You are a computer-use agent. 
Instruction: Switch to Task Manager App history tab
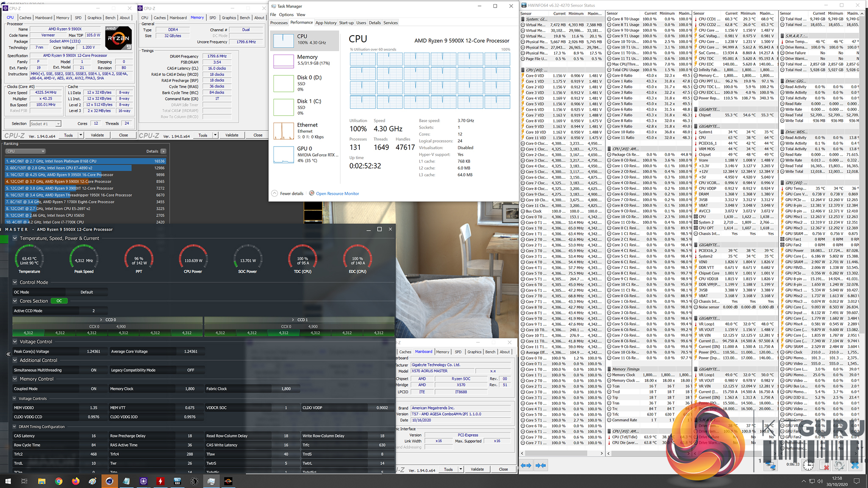325,23
